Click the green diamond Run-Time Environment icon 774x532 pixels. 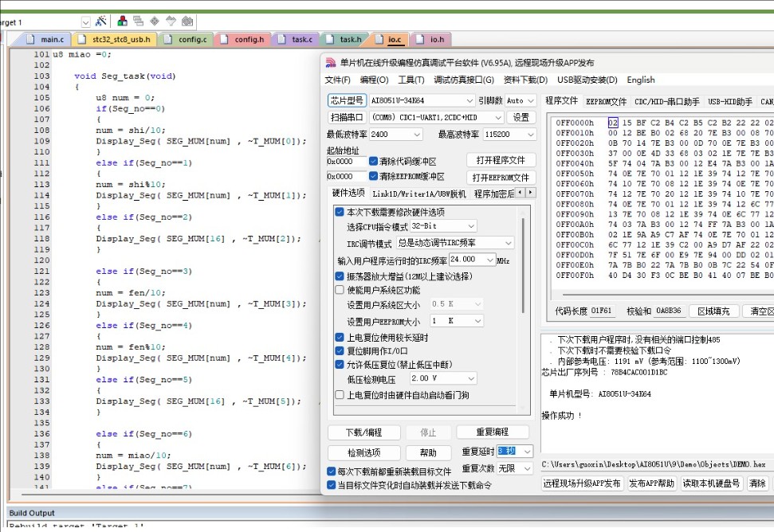155,22
